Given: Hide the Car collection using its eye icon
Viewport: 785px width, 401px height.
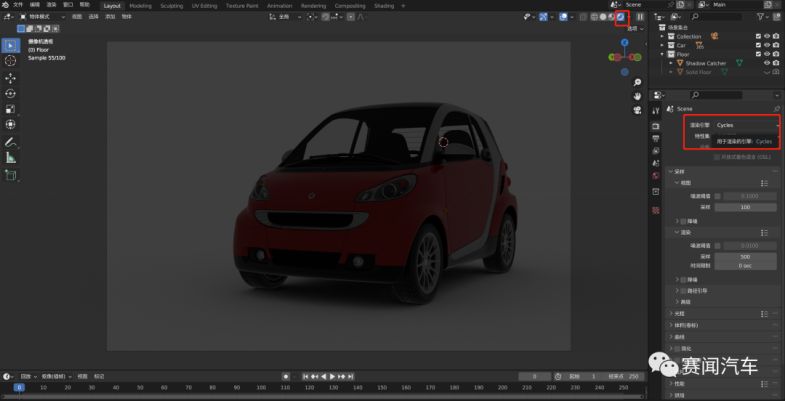Looking at the screenshot, I should pyautogui.click(x=766, y=45).
